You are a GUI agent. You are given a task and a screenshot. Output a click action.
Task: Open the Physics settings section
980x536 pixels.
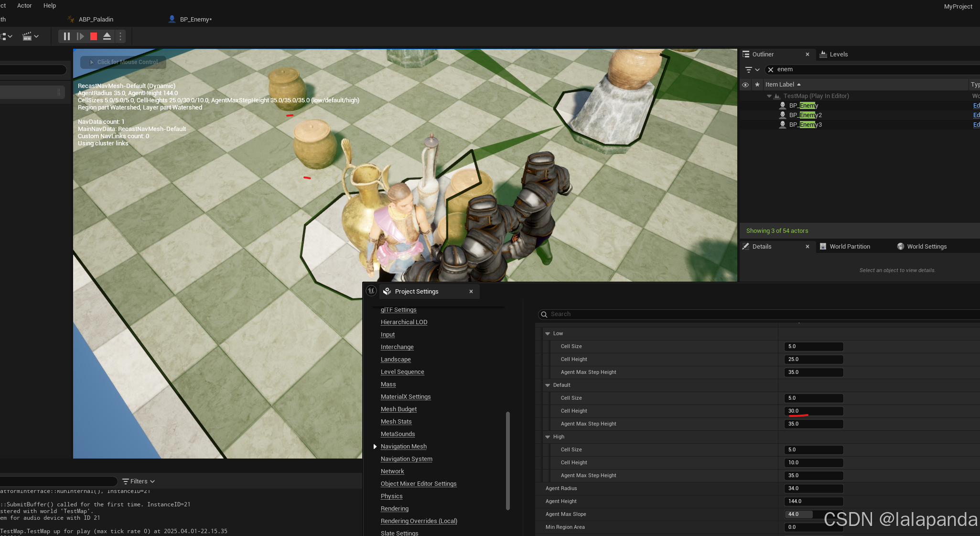[391, 496]
